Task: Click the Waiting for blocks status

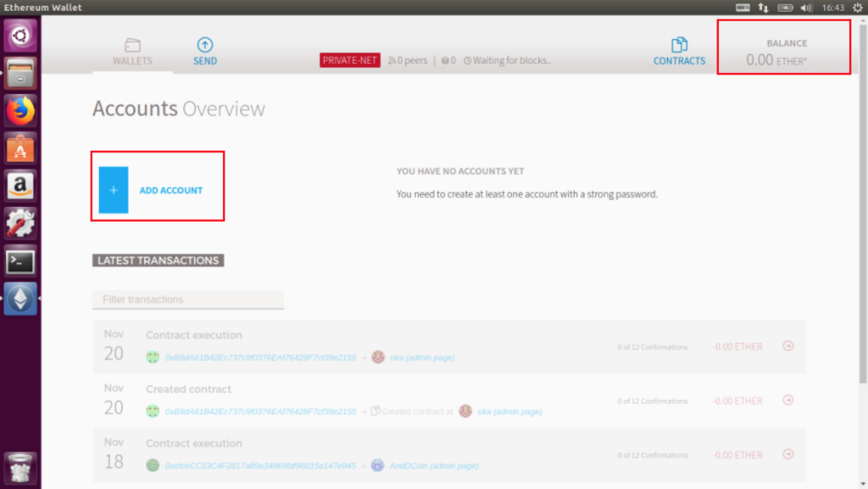Action: [507, 60]
